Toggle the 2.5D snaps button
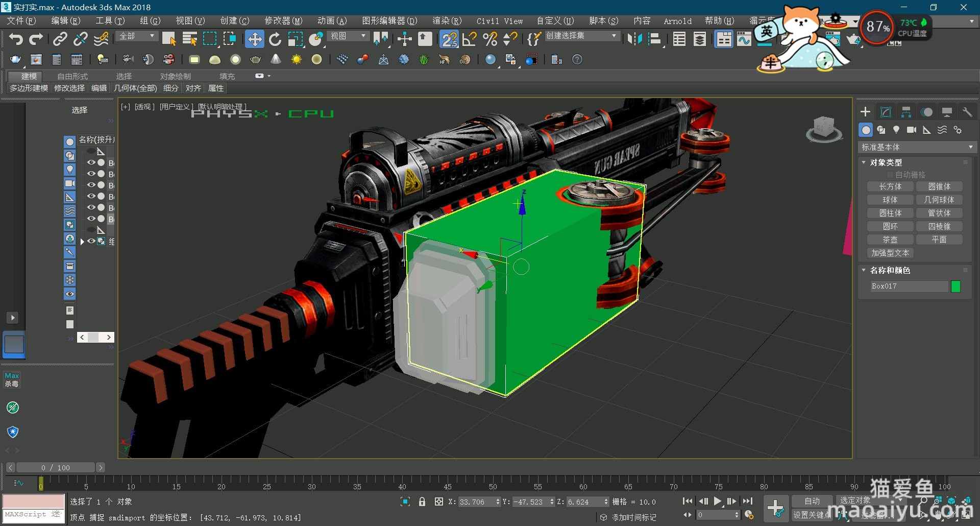980x526 pixels. [x=449, y=39]
